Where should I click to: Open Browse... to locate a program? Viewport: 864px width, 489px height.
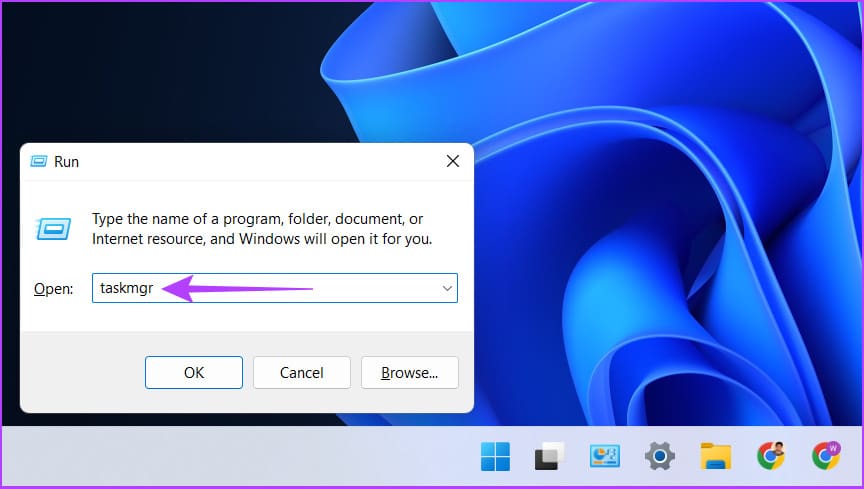[x=409, y=372]
